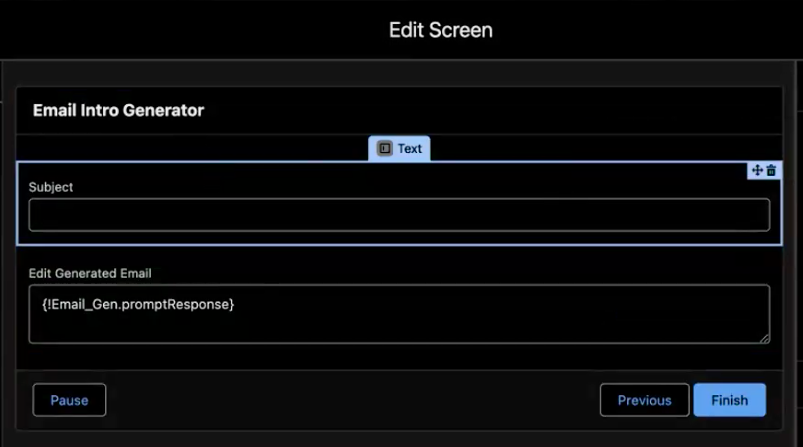The image size is (803, 447).
Task: Click the Pause button
Action: tap(69, 400)
